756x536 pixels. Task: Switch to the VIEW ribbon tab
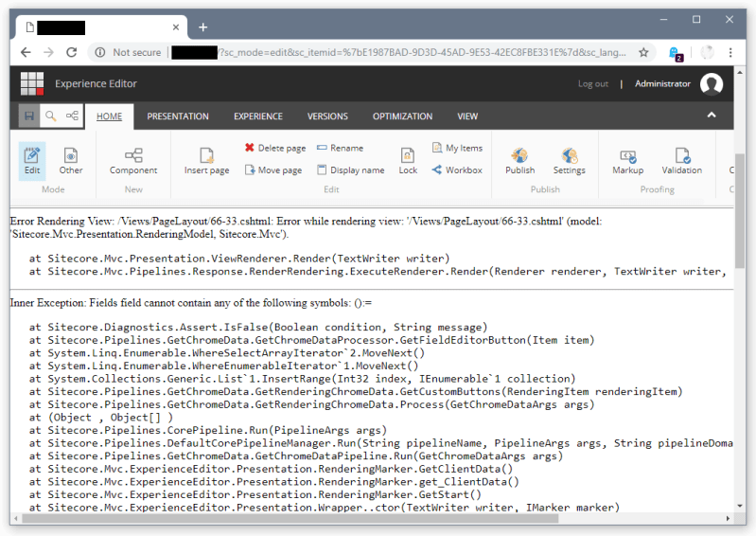(x=467, y=116)
